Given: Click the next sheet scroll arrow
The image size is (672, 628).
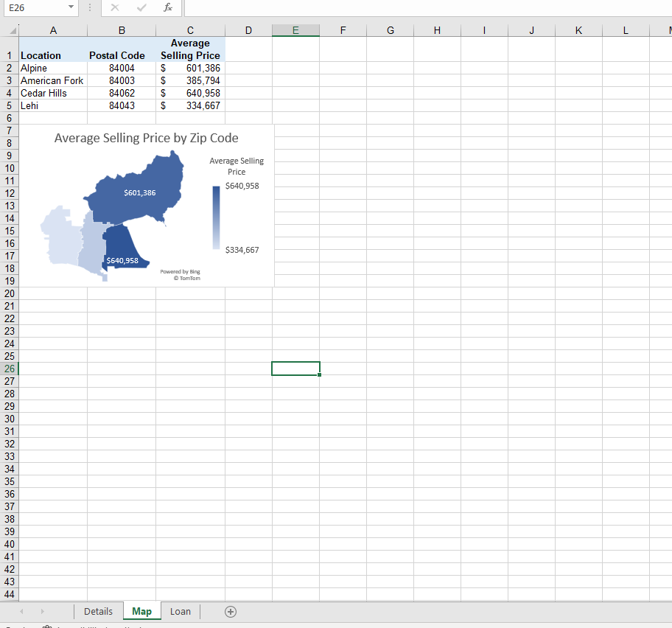Looking at the screenshot, I should click(x=43, y=612).
